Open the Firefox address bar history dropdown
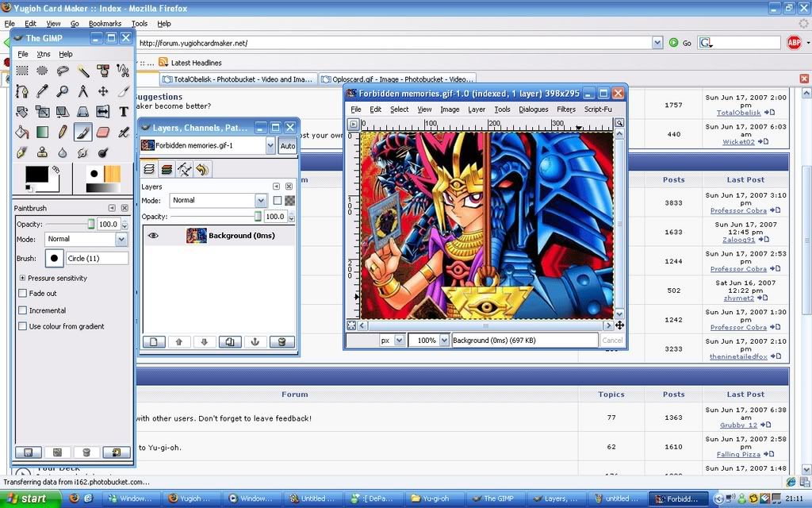The image size is (812, 508). (x=657, y=43)
